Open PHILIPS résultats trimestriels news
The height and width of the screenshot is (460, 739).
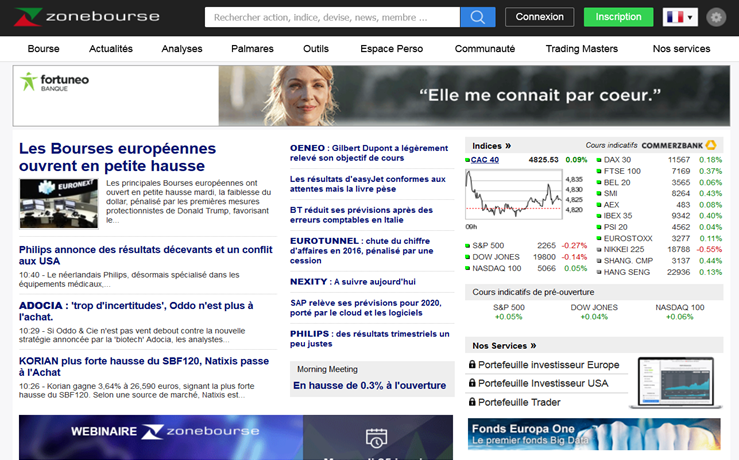(x=370, y=339)
